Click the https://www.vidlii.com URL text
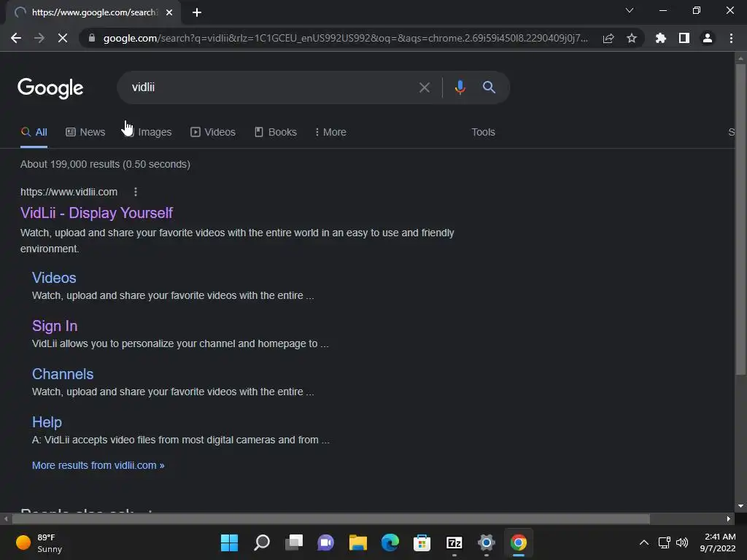747x560 pixels. (69, 192)
